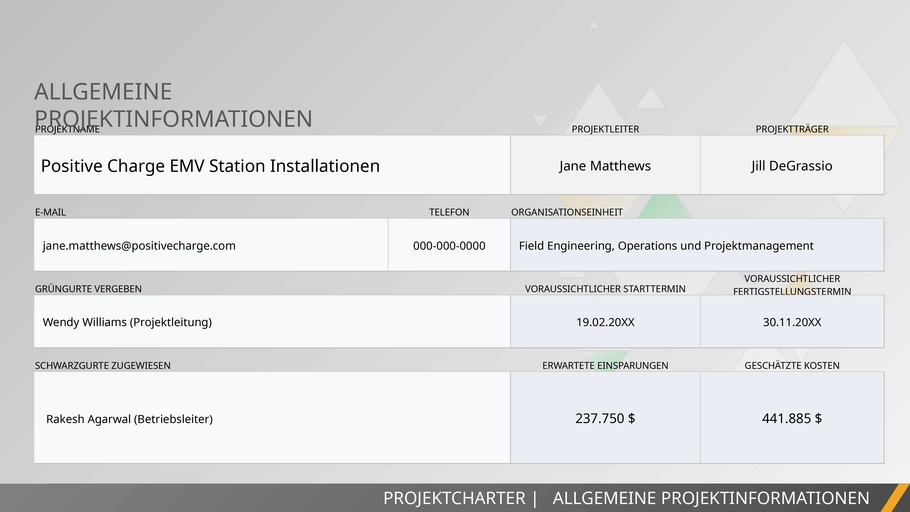Viewport: 910px width, 512px height.
Task: Click the phone number '000-000-0000'
Action: [x=449, y=245]
